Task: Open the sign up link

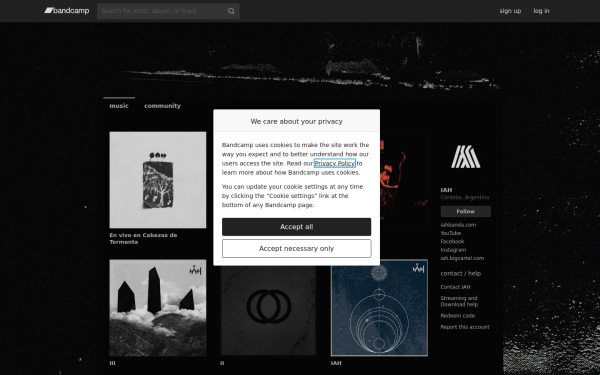Action: tap(510, 11)
